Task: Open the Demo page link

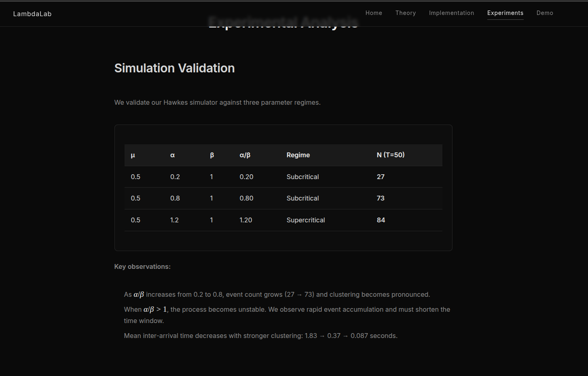Action: [x=544, y=13]
